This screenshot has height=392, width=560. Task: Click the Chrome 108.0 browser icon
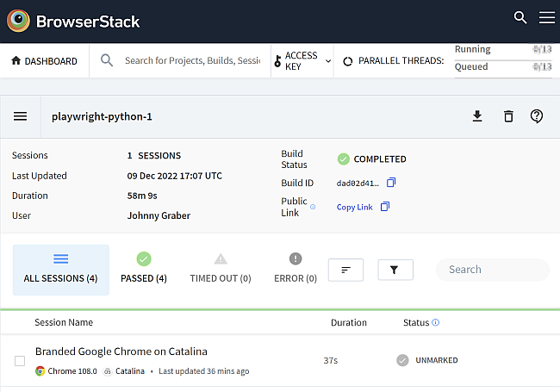[40, 371]
